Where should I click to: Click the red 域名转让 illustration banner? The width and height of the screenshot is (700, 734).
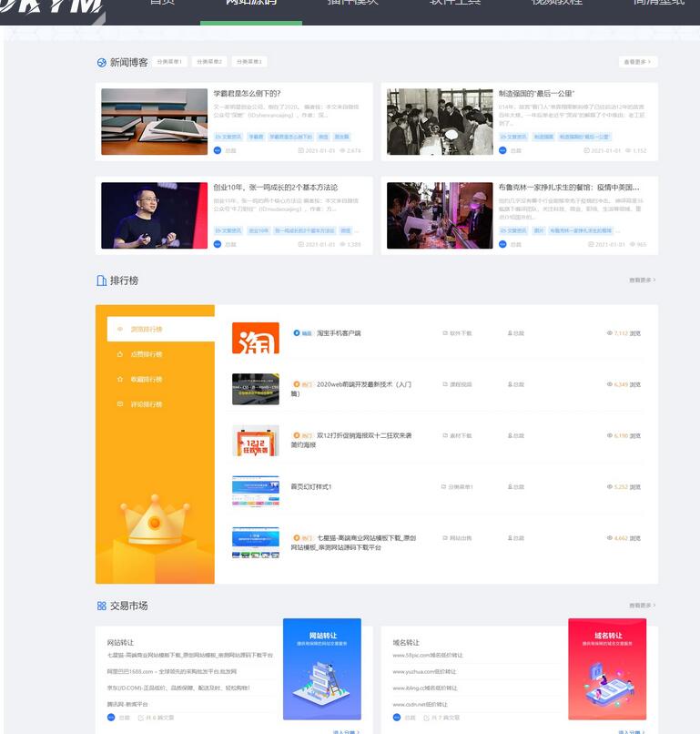607,669
